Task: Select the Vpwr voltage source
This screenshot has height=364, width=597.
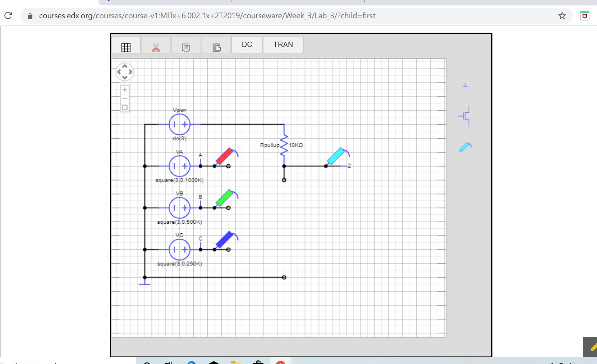Action: click(x=179, y=124)
